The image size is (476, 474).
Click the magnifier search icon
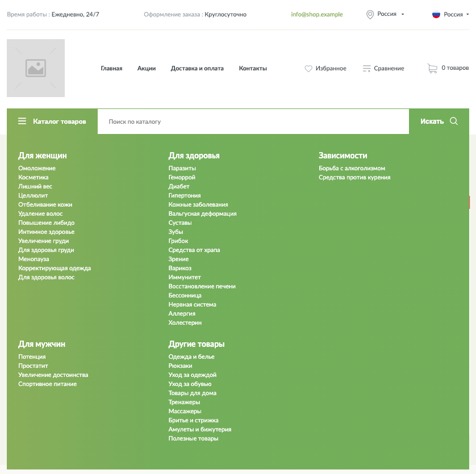(x=454, y=121)
